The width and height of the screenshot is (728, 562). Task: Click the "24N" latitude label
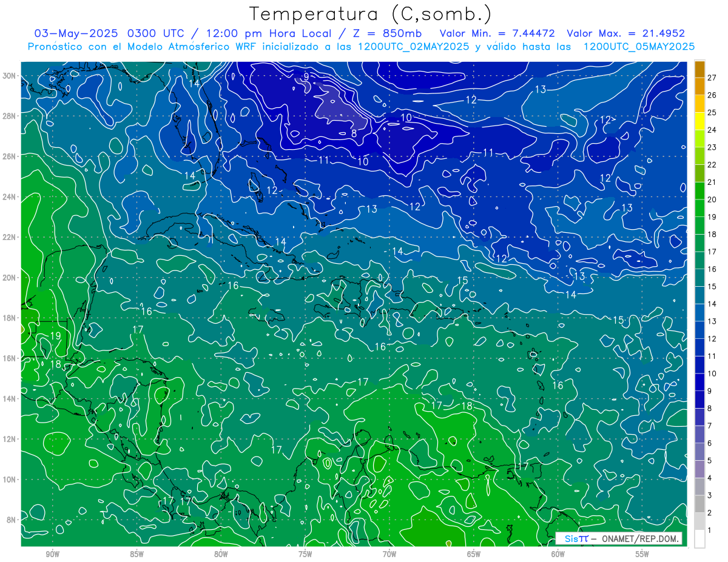[10, 197]
